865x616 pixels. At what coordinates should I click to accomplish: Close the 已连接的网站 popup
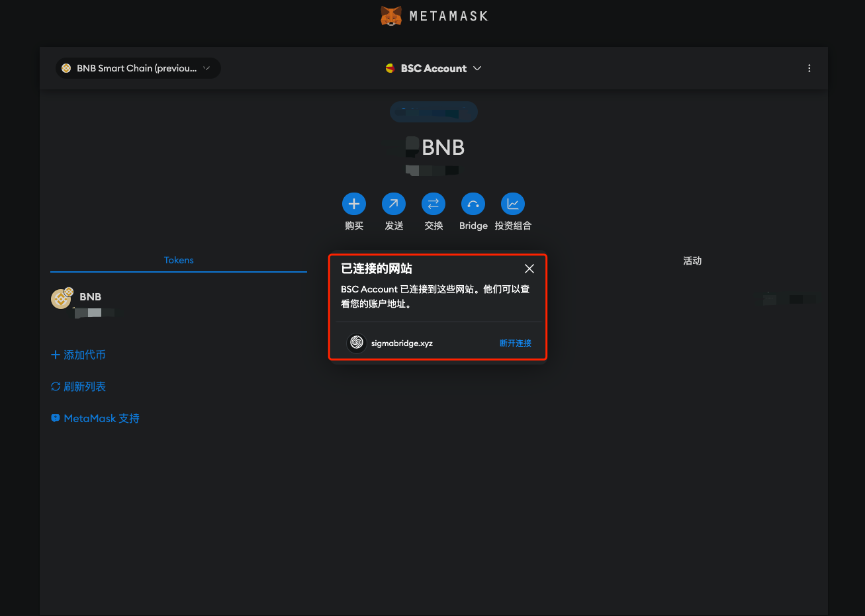(529, 269)
